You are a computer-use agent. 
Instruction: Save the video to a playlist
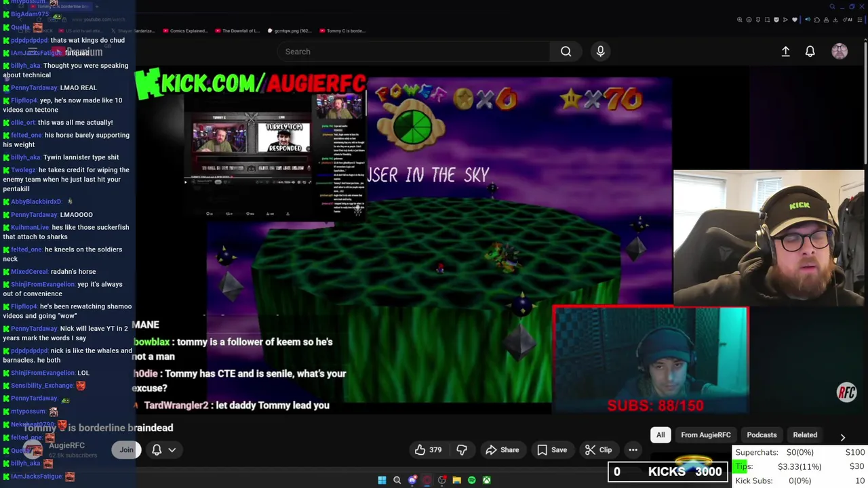pos(552,450)
